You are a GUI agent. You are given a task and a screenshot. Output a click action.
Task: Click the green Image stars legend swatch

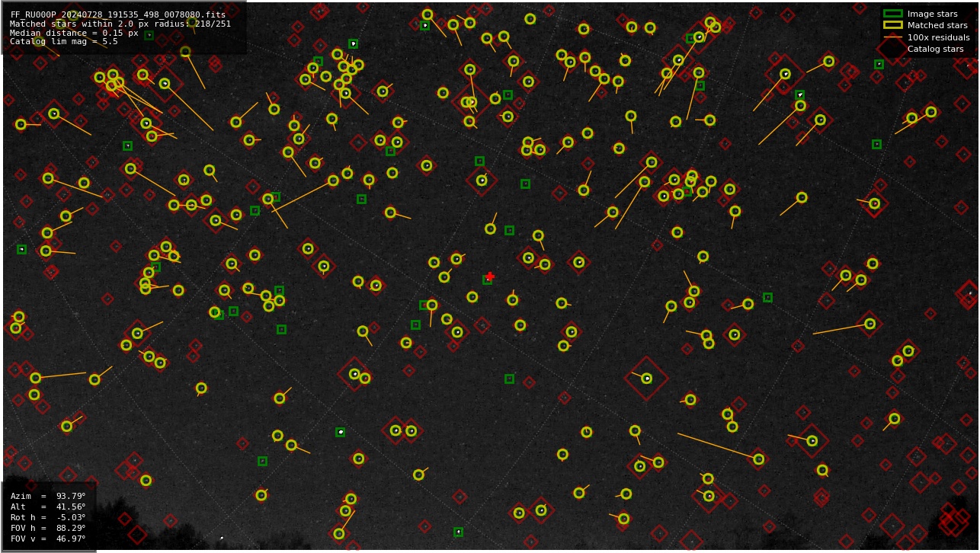tap(892, 14)
